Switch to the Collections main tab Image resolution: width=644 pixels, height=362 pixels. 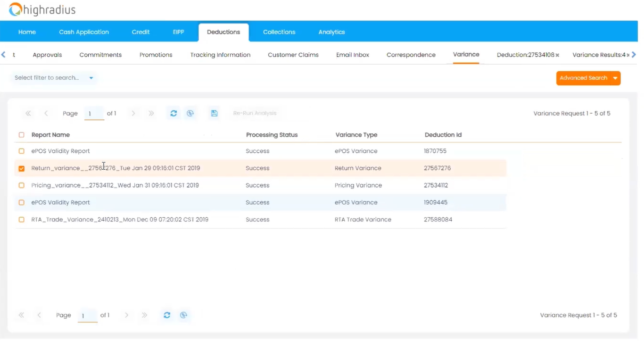click(279, 32)
